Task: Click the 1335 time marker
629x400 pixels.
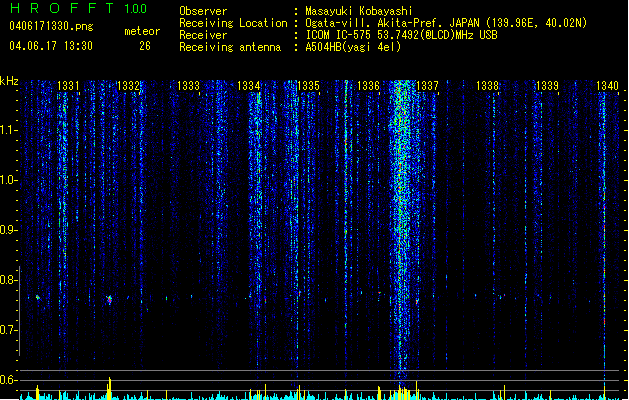Action: coord(308,85)
